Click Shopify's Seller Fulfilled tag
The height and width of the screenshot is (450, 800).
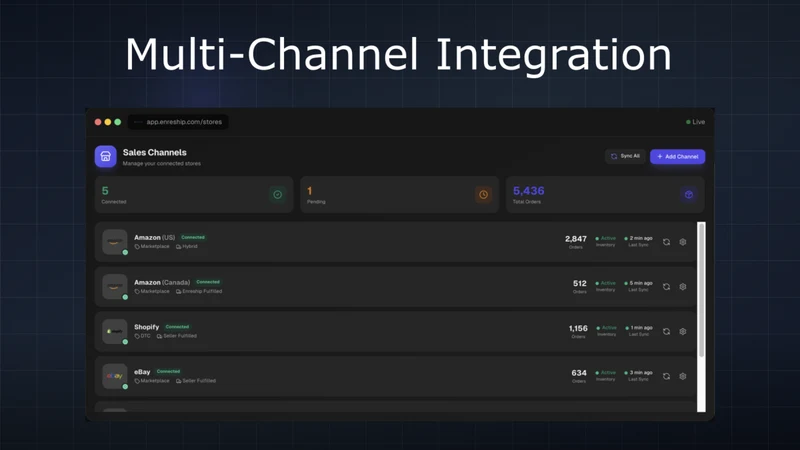click(177, 336)
